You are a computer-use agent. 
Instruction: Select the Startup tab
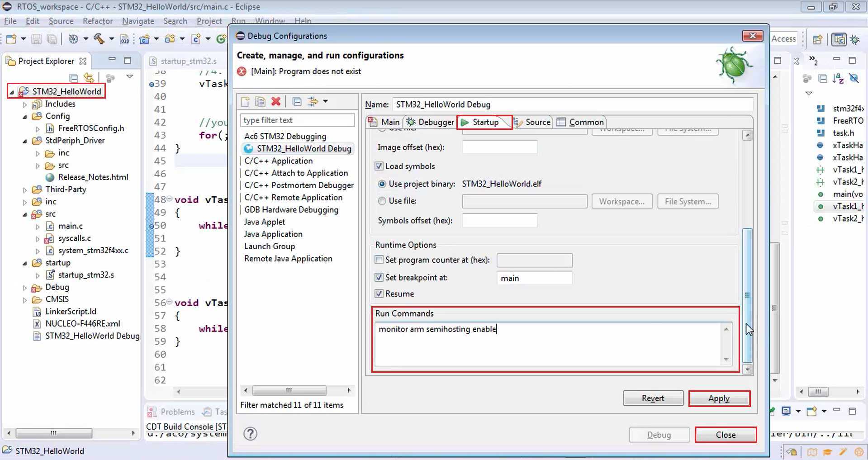tap(484, 122)
